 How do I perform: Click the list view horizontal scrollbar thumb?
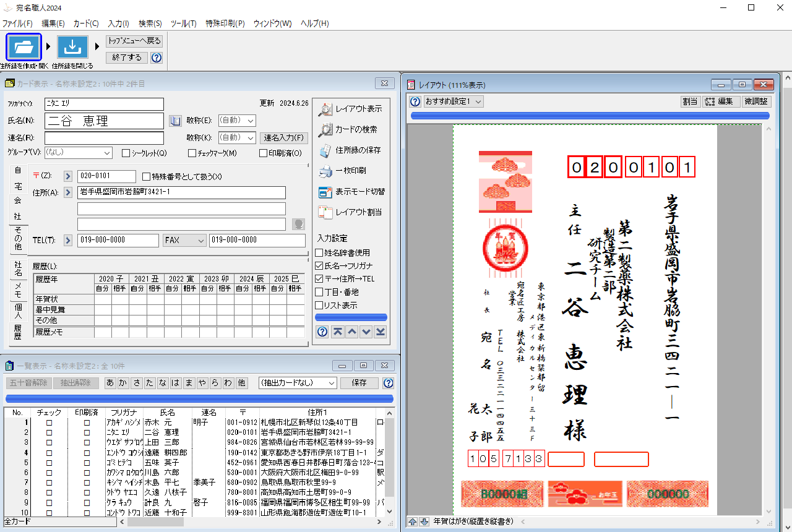pos(154,521)
